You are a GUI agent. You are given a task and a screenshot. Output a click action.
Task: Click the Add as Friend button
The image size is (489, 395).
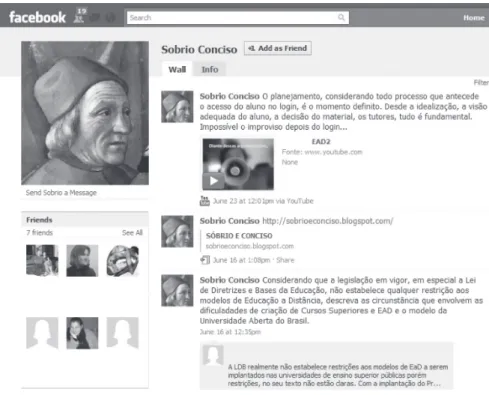point(278,48)
